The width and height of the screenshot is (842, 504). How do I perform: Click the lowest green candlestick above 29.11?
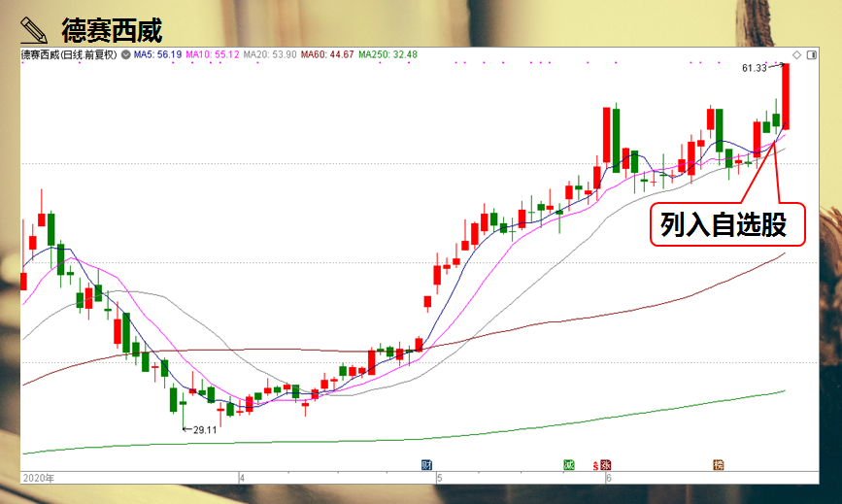tap(184, 411)
